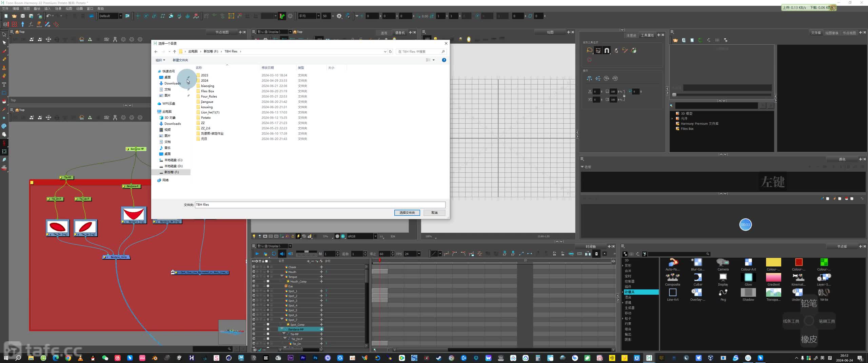Collapse the Spot_7 layer group
This screenshot has height=363, width=868.
[282, 319]
